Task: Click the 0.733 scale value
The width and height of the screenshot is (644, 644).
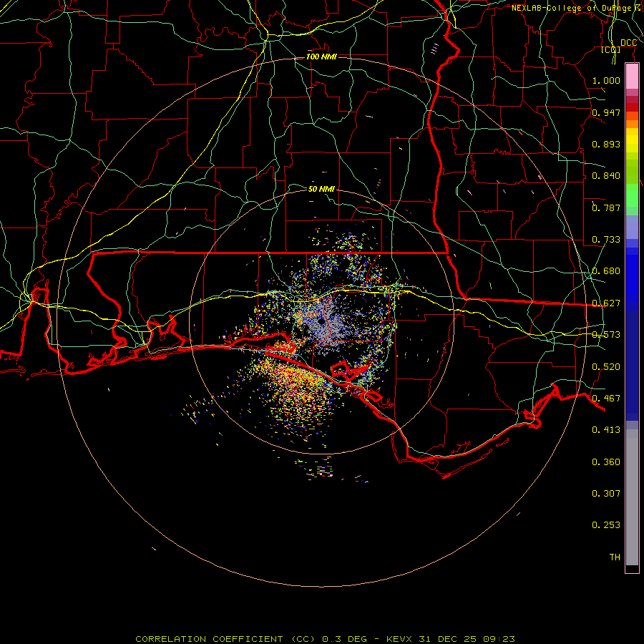Action: tap(606, 240)
